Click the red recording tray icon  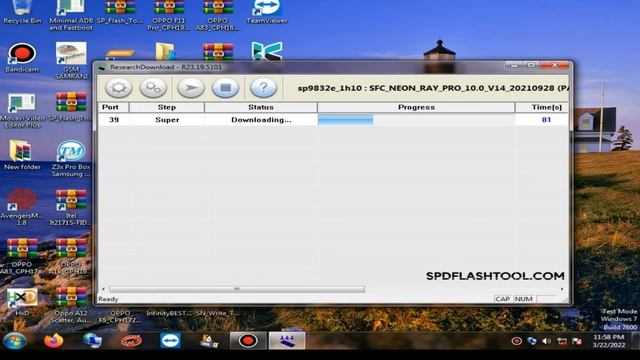[516, 341]
